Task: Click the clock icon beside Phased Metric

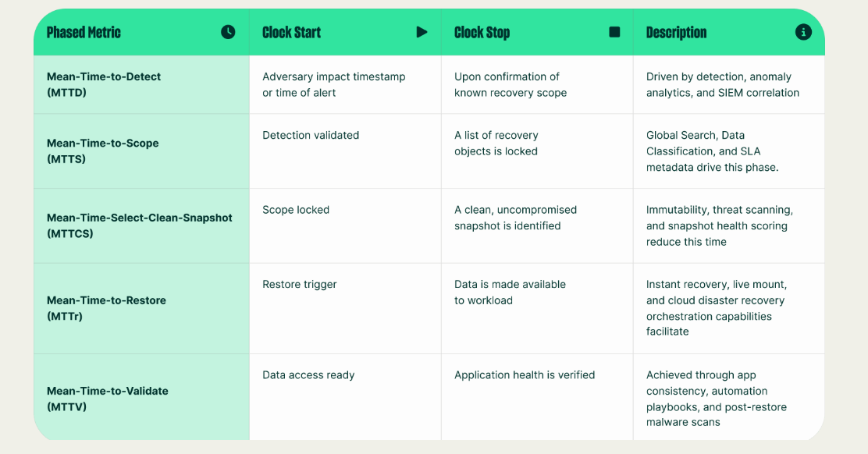Action: tap(228, 32)
